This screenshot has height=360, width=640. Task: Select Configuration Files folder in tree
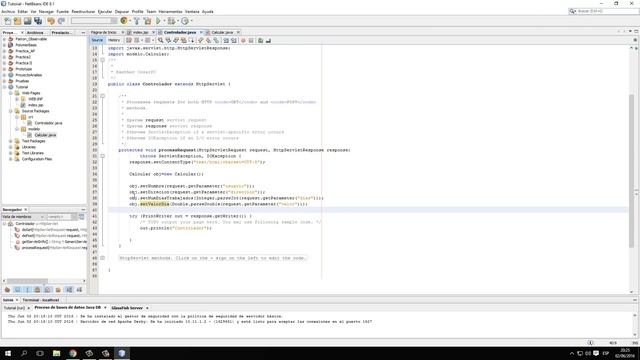[x=37, y=159]
